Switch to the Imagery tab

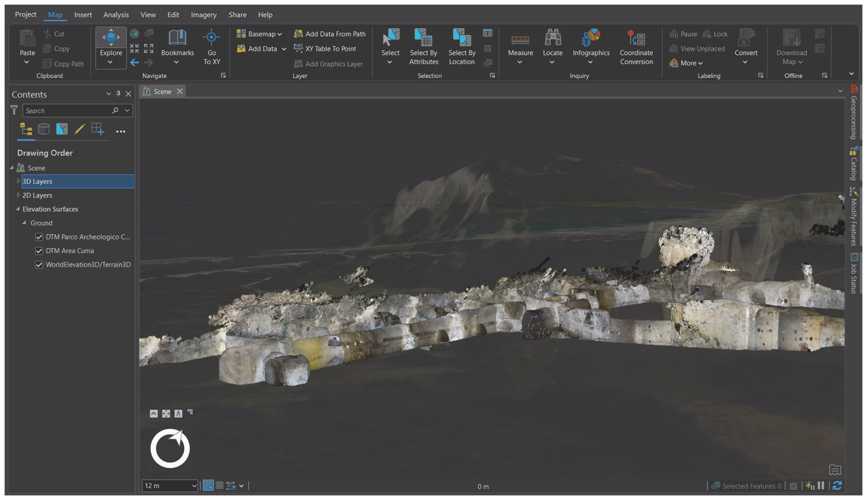(x=204, y=15)
